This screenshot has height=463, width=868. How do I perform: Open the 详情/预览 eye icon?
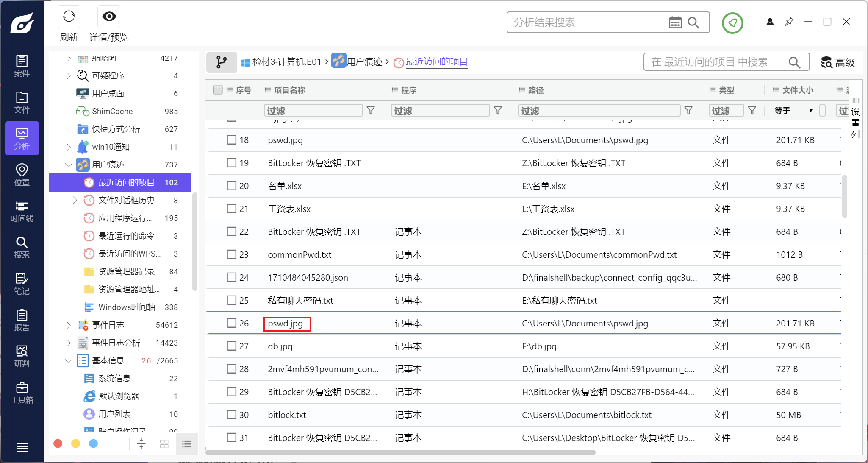point(109,17)
